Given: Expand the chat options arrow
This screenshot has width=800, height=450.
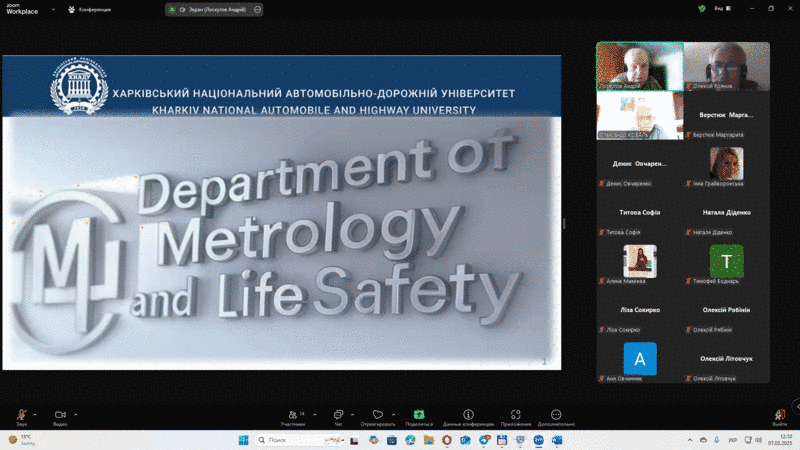Looking at the screenshot, I should click(x=352, y=415).
